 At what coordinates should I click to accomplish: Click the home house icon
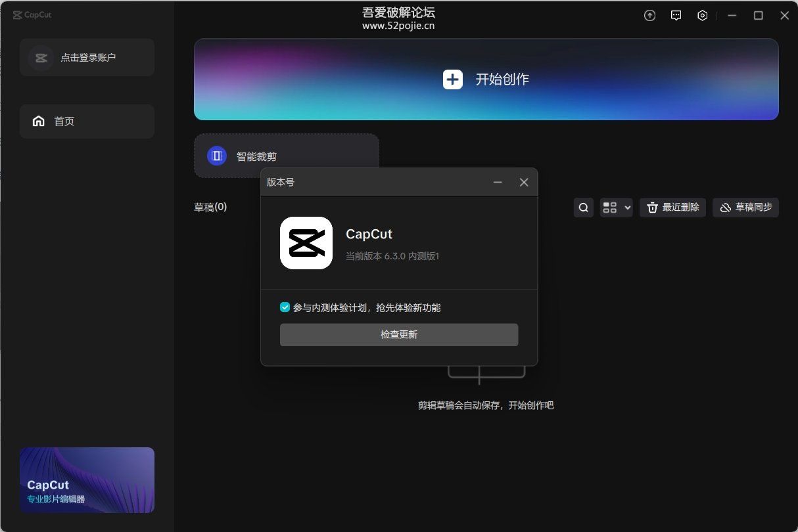click(39, 122)
